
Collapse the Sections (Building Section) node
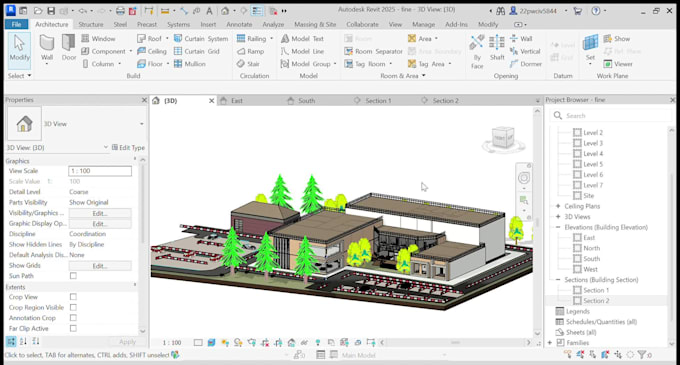(x=558, y=280)
